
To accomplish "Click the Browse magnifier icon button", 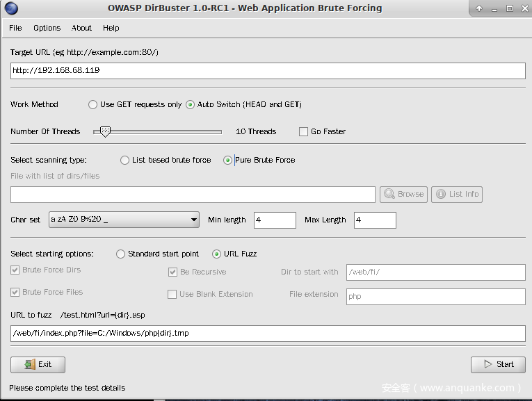I will coord(403,194).
